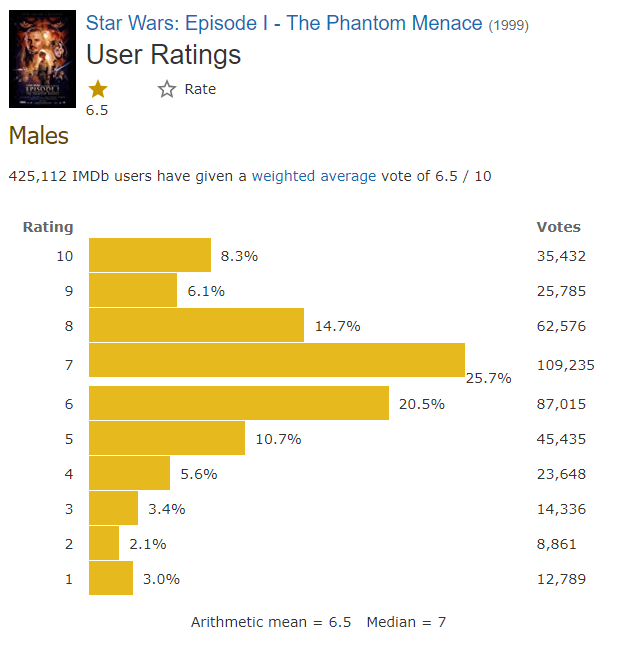637x653 pixels.
Task: Click the 35,432 votes count
Action: (x=561, y=256)
